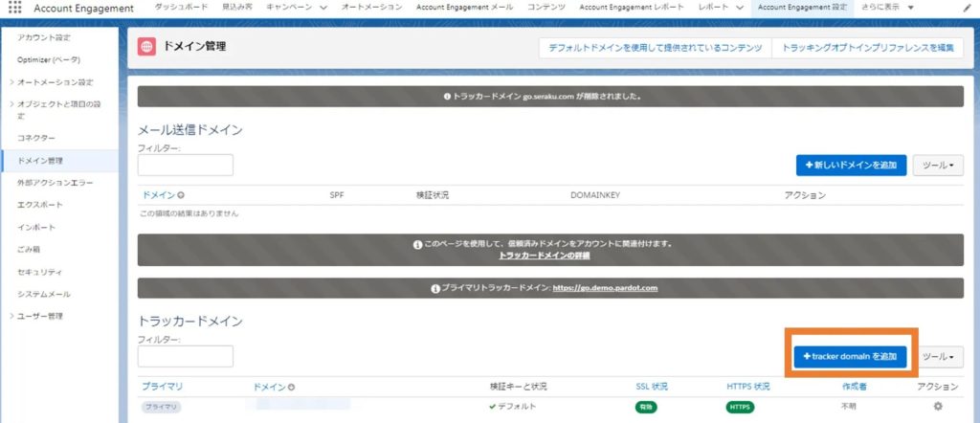Switch to Account Engagement メール tab
Screen dimensions: 980x423
coord(464,8)
